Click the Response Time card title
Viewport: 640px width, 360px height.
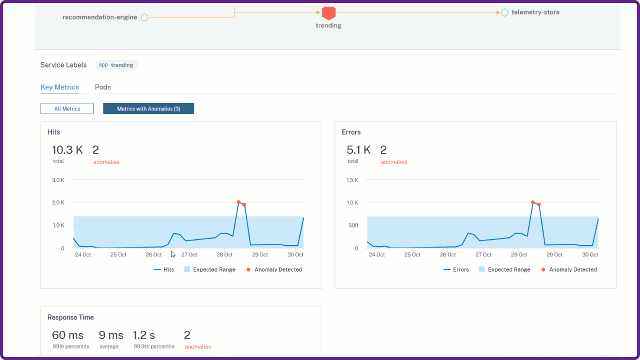tap(71, 317)
